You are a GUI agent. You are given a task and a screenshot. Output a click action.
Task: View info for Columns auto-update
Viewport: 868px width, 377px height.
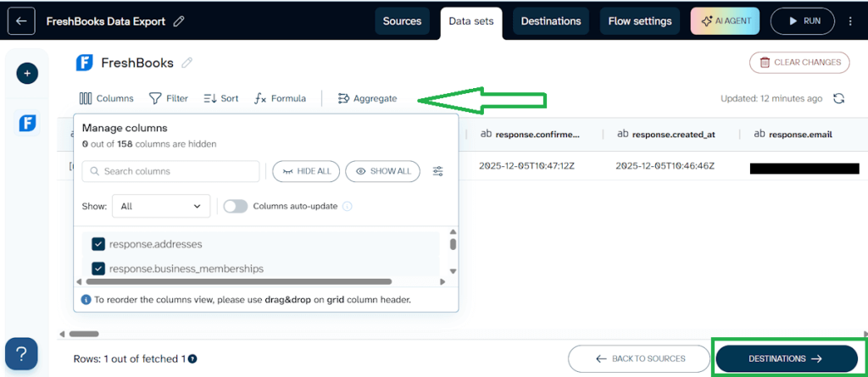(x=347, y=206)
